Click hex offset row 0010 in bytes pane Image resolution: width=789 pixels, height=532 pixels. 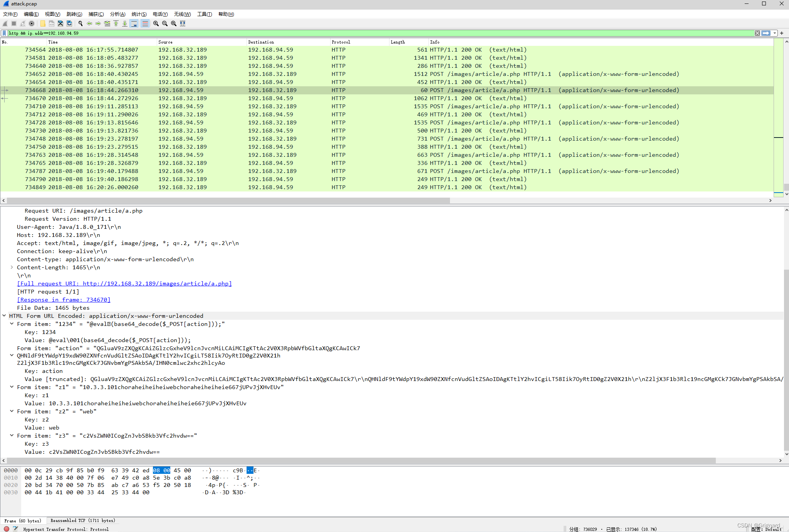click(x=11, y=478)
